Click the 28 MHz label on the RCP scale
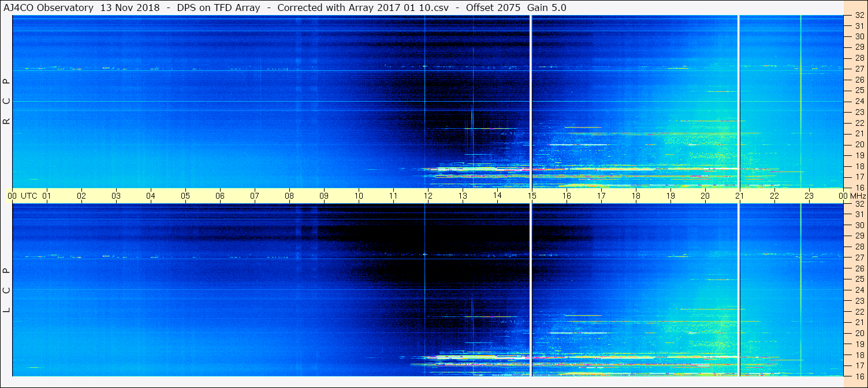Screen dimensions: 868x388 tap(859, 58)
